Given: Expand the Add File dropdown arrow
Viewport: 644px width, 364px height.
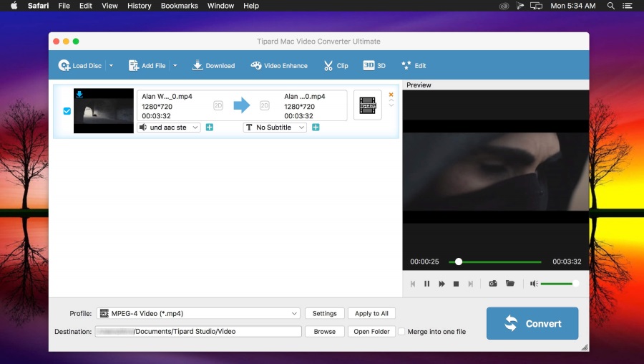Looking at the screenshot, I should (175, 65).
